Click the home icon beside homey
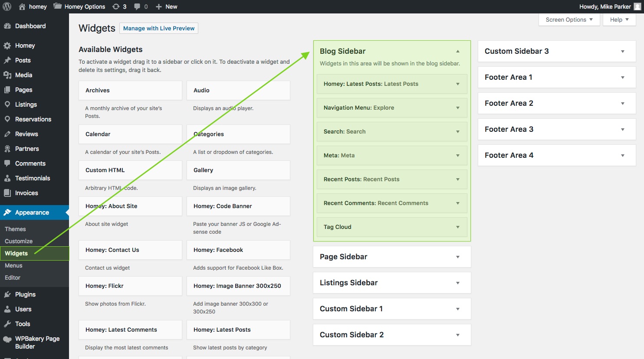This screenshot has height=359, width=644. click(22, 7)
